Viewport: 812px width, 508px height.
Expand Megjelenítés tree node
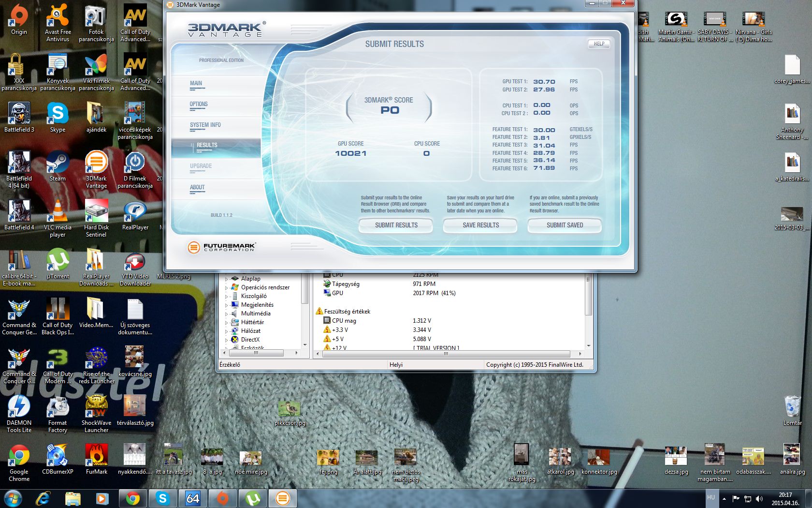[x=226, y=305]
